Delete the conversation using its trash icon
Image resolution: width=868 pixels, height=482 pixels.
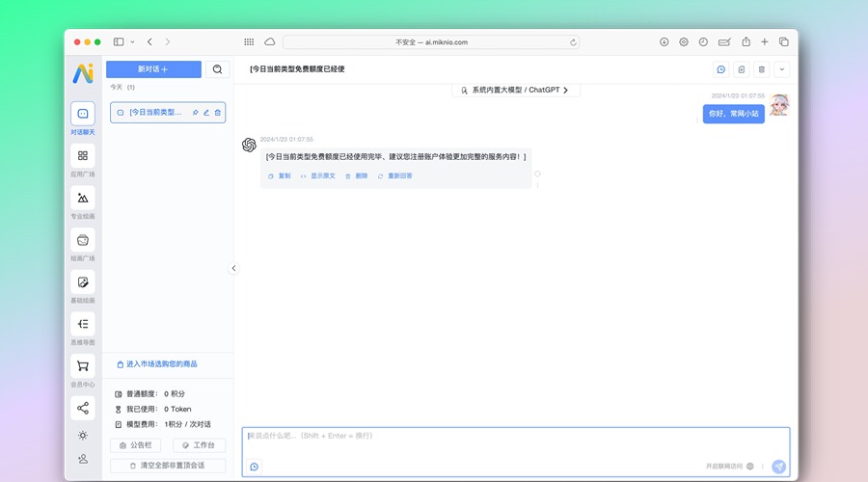tap(218, 113)
